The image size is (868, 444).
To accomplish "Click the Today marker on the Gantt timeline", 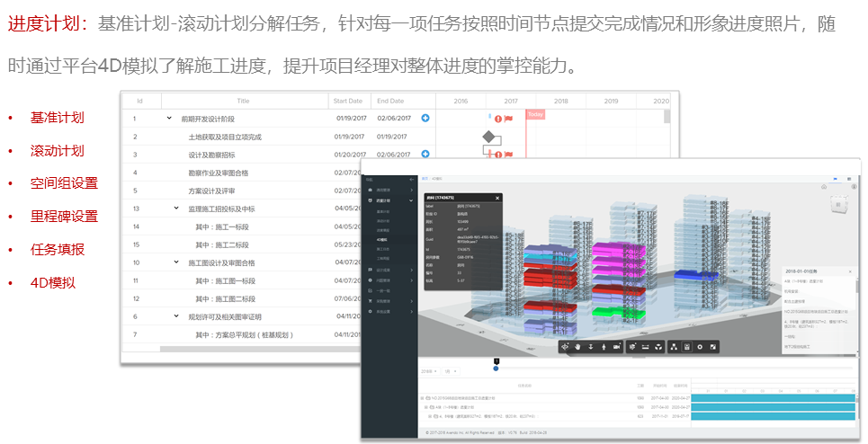I will click(x=535, y=114).
